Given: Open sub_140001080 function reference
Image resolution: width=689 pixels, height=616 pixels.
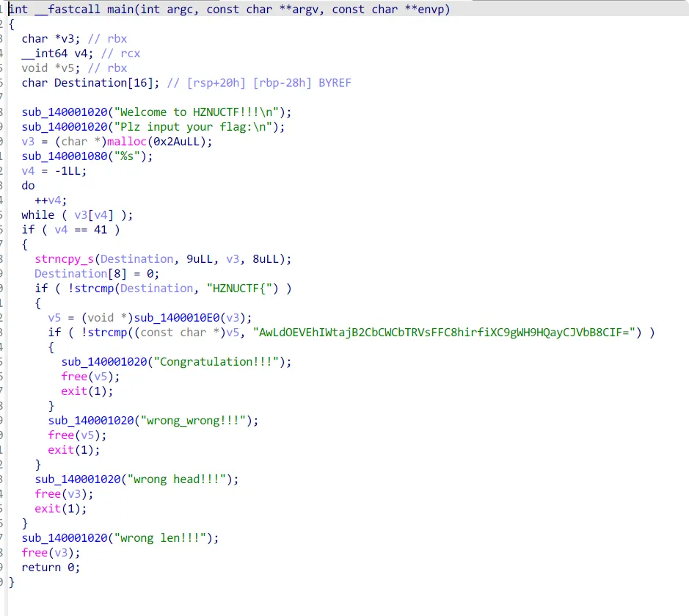Looking at the screenshot, I should pyautogui.click(x=65, y=156).
